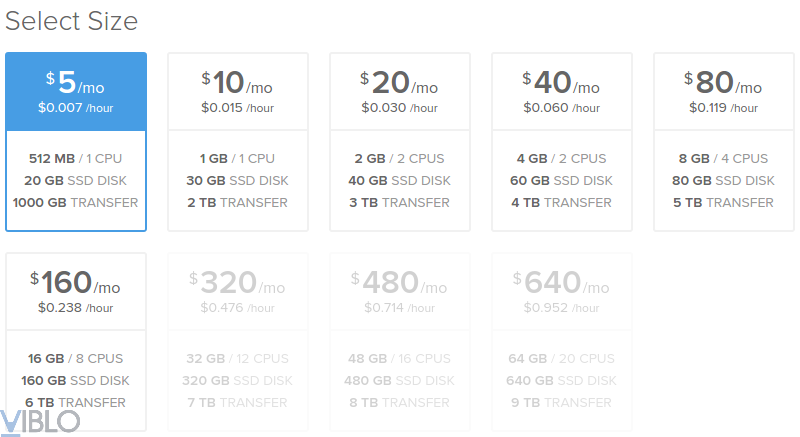Click the $0.007 /hour price label
800x437 pixels.
(76, 107)
